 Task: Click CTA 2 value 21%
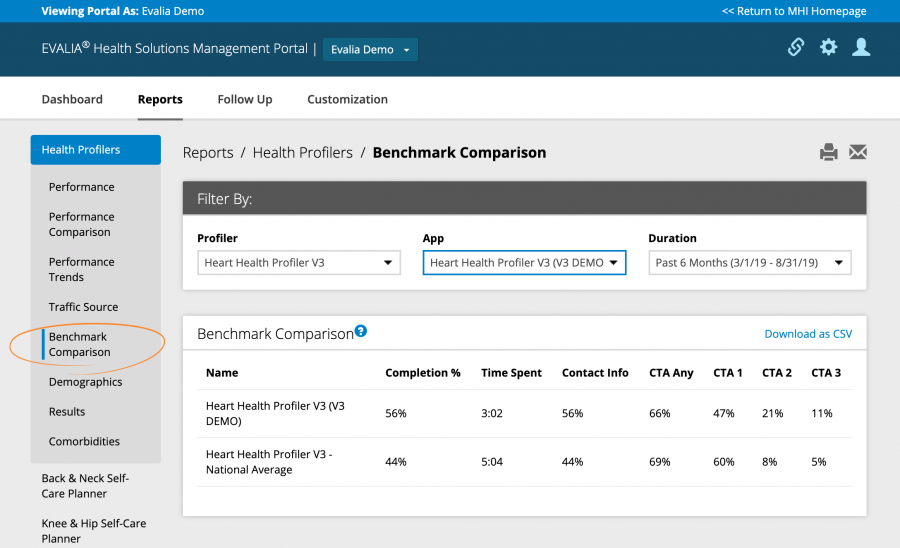click(x=773, y=413)
